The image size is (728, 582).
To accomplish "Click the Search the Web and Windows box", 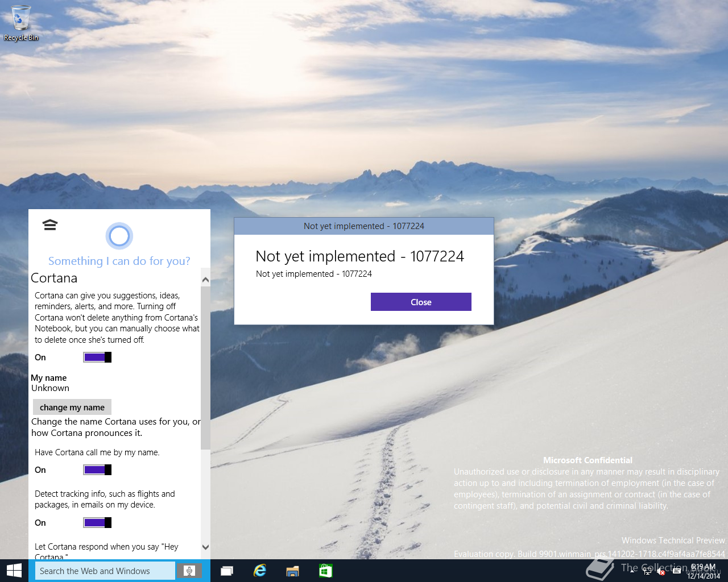I will [106, 571].
